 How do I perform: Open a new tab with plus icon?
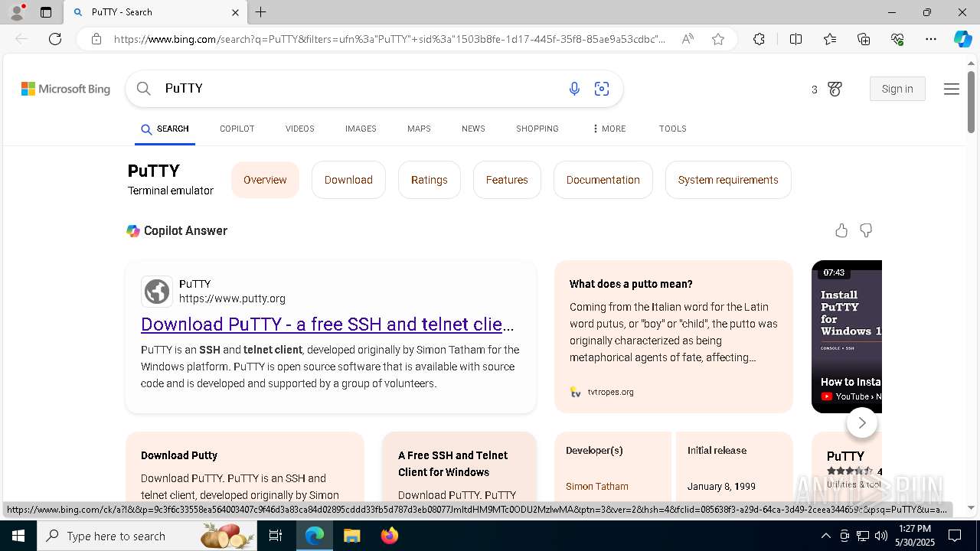click(261, 12)
